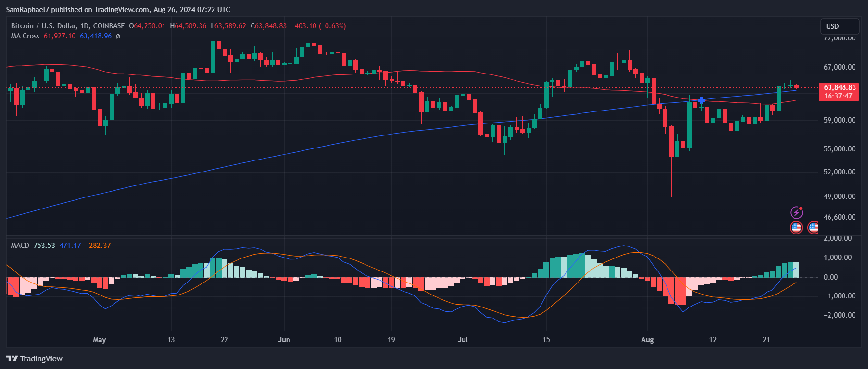The image size is (868, 369).
Task: Click the MA Cross indicator label
Action: pyautogui.click(x=25, y=36)
